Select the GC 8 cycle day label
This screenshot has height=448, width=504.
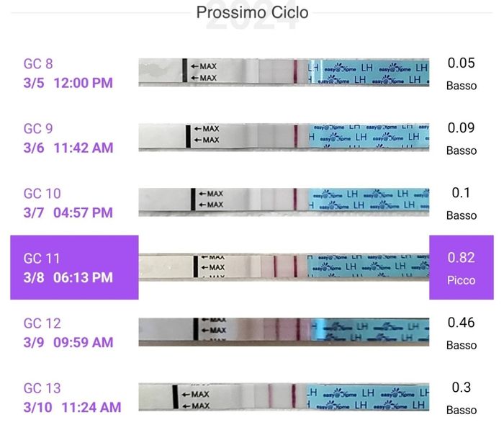[38, 64]
